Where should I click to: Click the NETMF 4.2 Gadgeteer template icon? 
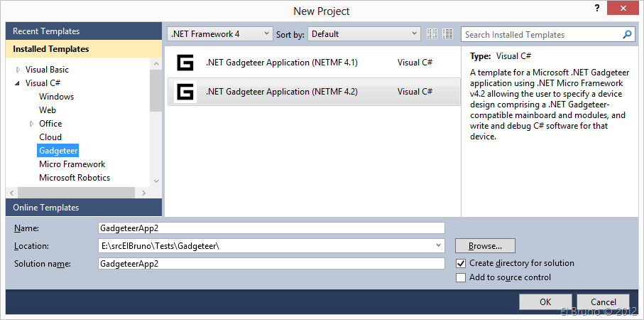click(x=185, y=92)
